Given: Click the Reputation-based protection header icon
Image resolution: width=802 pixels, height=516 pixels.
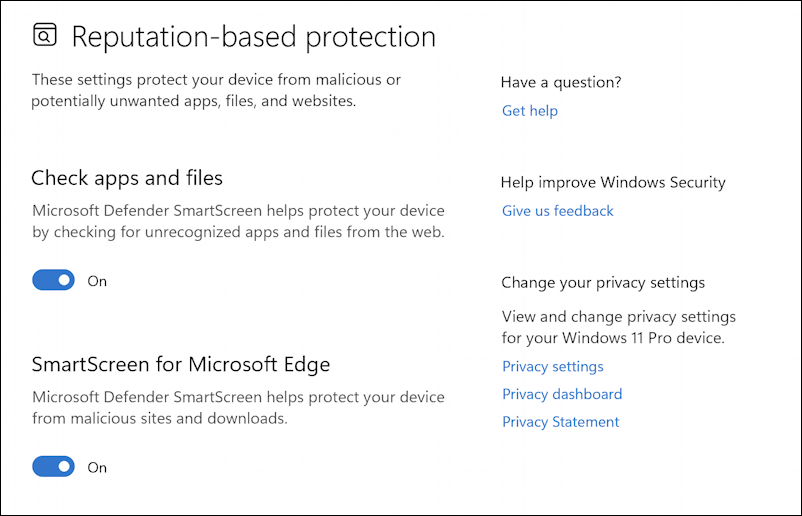Looking at the screenshot, I should (x=45, y=37).
